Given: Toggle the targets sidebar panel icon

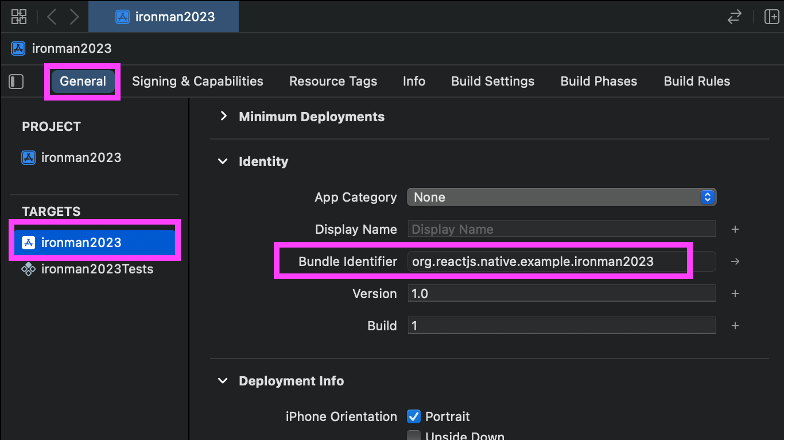Looking at the screenshot, I should tap(16, 81).
